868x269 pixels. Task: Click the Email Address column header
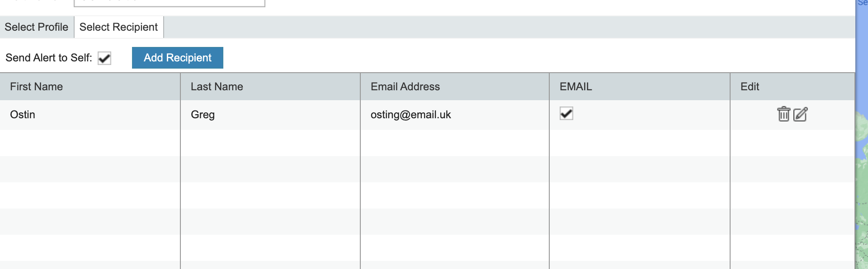[x=405, y=87]
